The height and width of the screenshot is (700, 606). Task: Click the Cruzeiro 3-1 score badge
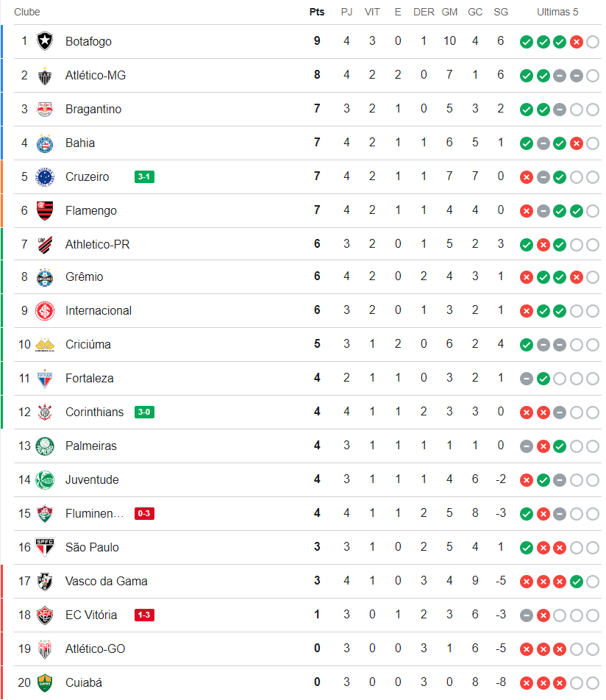click(x=144, y=176)
